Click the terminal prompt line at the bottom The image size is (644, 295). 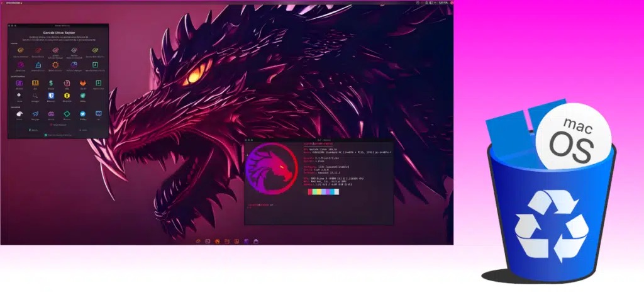point(260,204)
